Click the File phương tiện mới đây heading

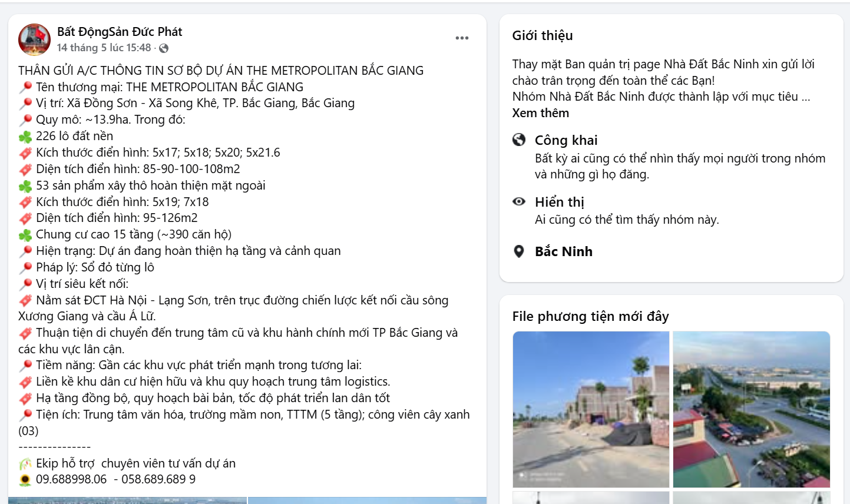[590, 316]
